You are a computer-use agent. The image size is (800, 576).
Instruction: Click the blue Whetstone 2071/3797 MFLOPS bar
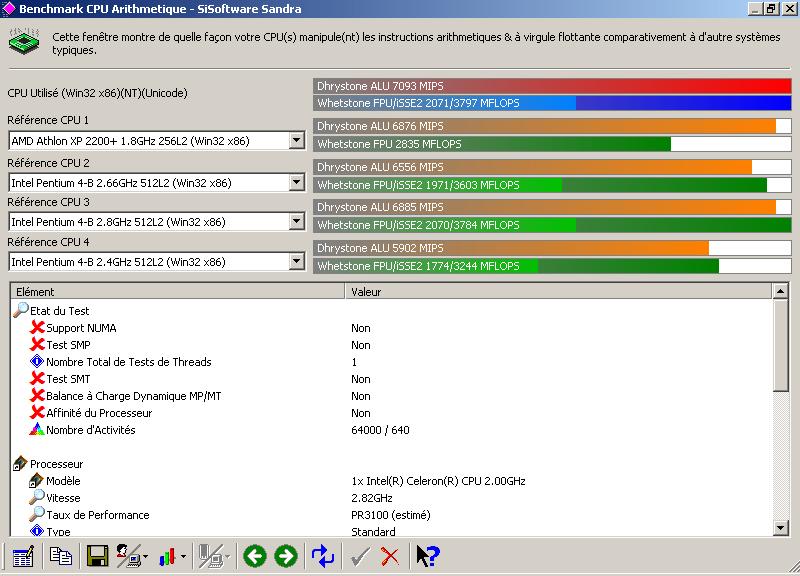click(552, 103)
